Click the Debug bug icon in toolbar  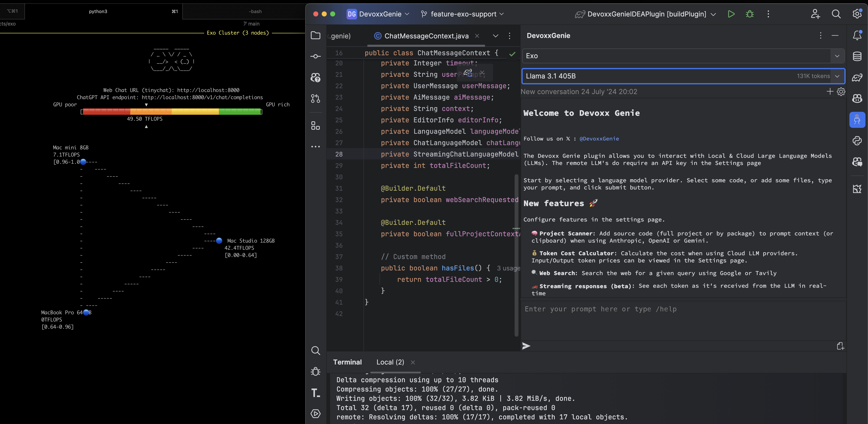click(x=749, y=14)
